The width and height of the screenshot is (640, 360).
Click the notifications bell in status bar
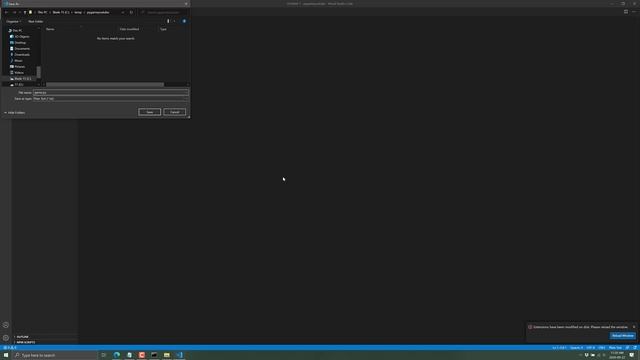click(635, 348)
